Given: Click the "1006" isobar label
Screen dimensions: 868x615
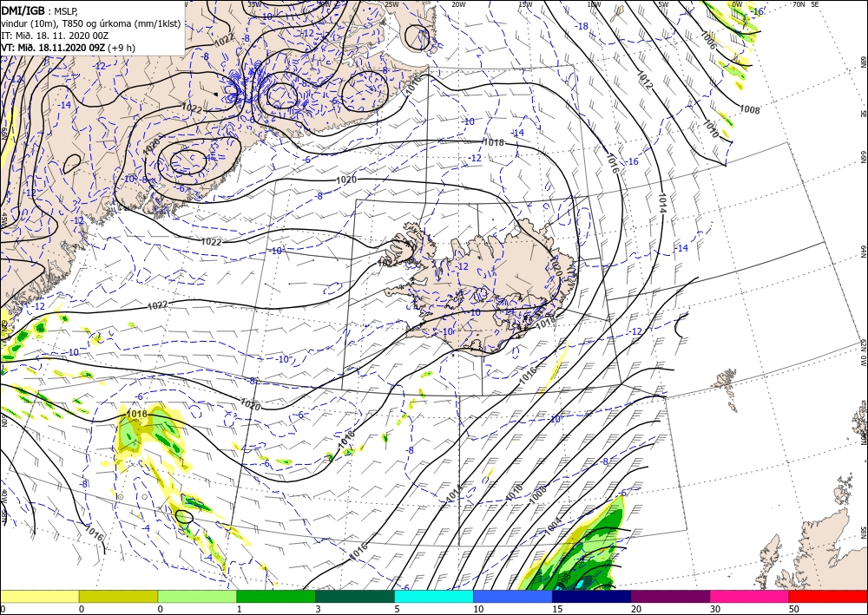Looking at the screenshot, I should coord(708,40).
